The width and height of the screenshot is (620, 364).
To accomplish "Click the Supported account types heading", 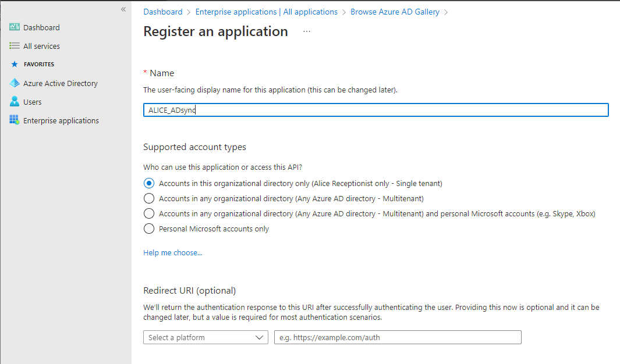I will (194, 147).
